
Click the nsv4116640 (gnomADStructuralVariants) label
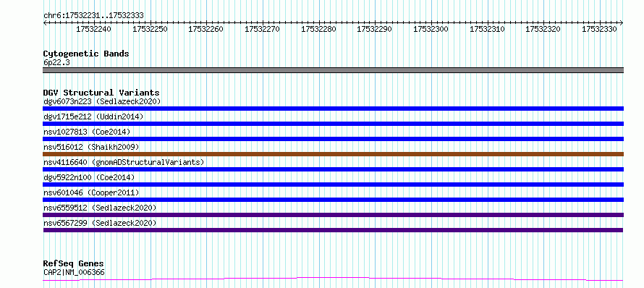tap(124, 162)
